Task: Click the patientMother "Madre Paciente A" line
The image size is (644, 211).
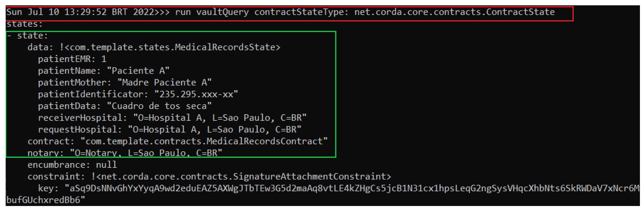Action: (125, 83)
